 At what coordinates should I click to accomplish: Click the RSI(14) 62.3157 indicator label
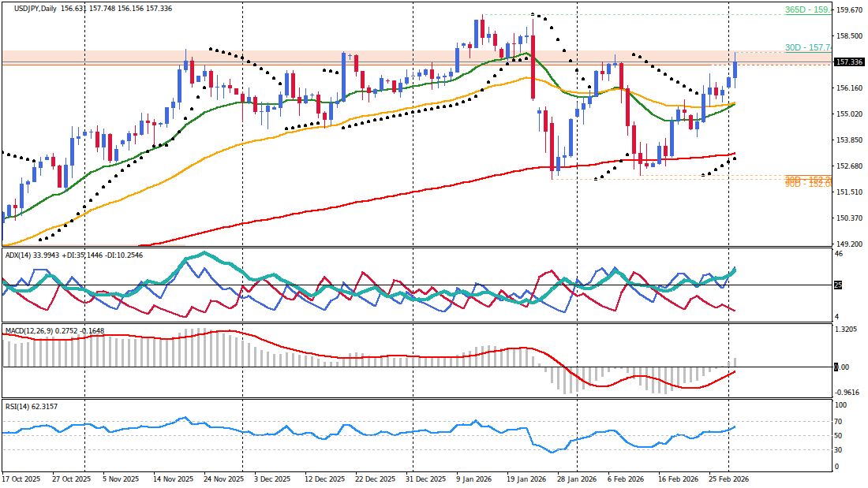point(32,407)
